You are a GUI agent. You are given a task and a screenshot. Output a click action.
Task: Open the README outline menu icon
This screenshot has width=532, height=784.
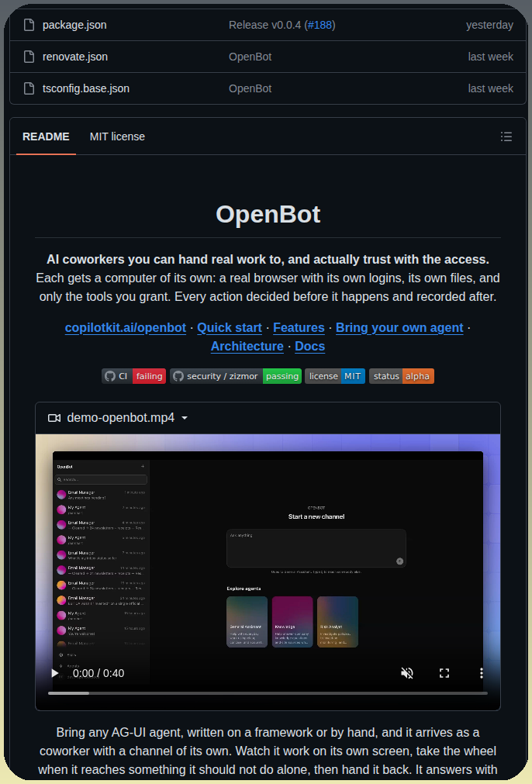tap(506, 136)
